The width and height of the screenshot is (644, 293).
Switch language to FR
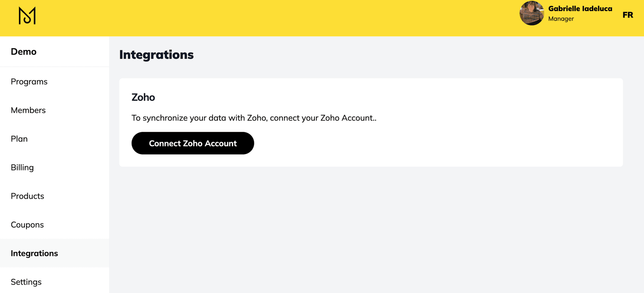coord(628,15)
